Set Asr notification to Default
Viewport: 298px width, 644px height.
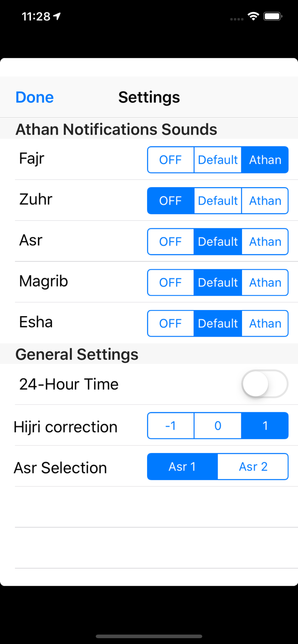click(x=218, y=241)
